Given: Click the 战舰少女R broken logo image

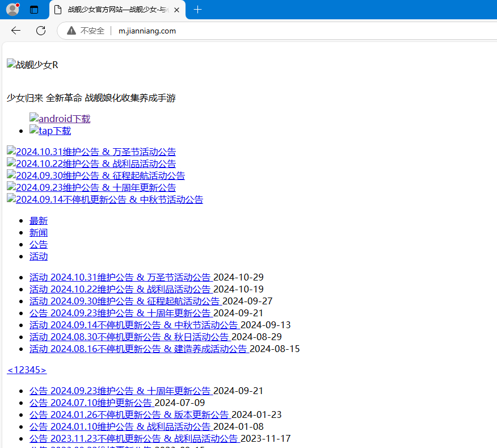Looking at the screenshot, I should [32, 64].
